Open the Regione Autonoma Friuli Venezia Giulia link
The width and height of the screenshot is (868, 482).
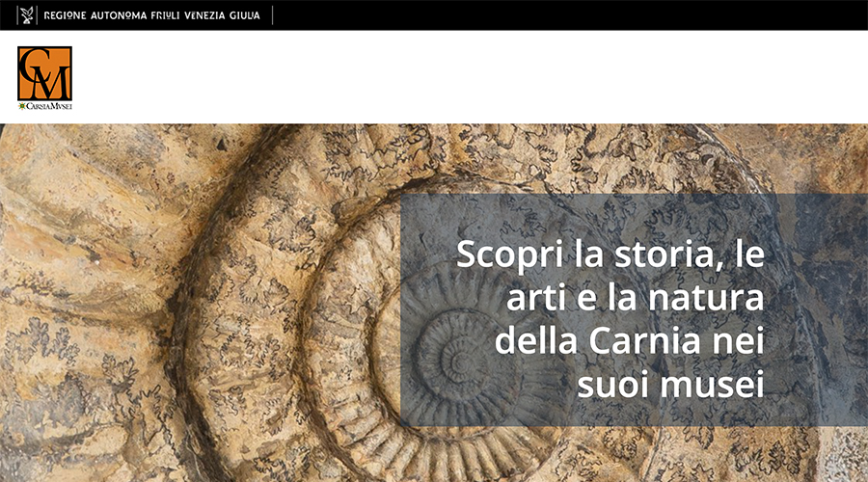coord(151,15)
